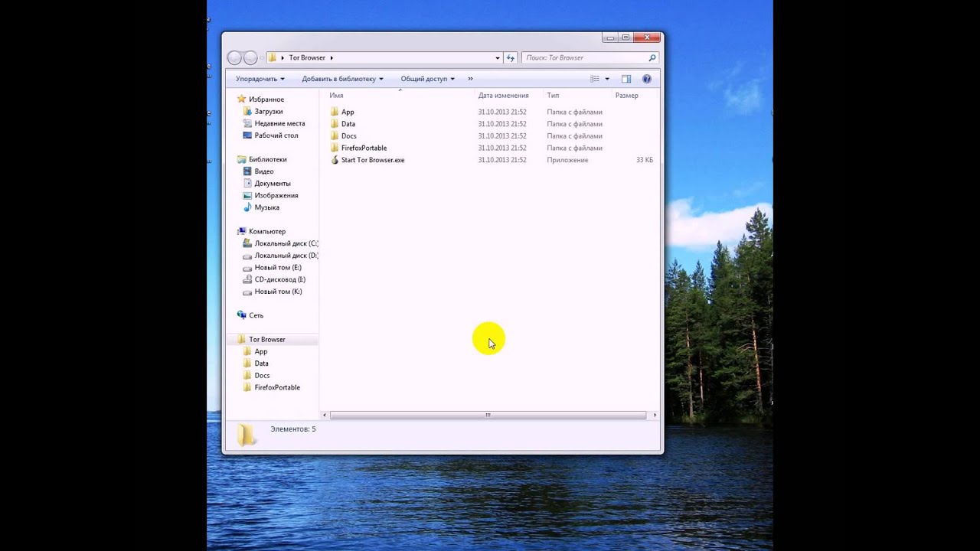980x551 pixels.
Task: Click the refresh button beside address bar
Action: click(x=511, y=58)
